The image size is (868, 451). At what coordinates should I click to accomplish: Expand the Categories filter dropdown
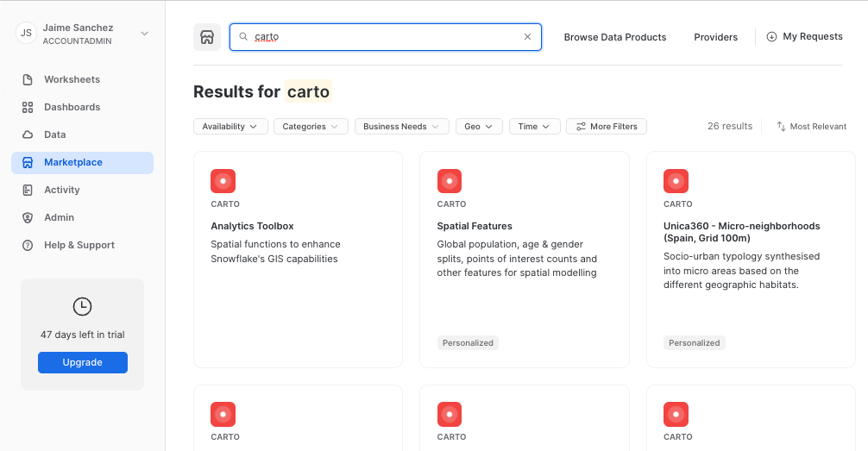click(311, 127)
